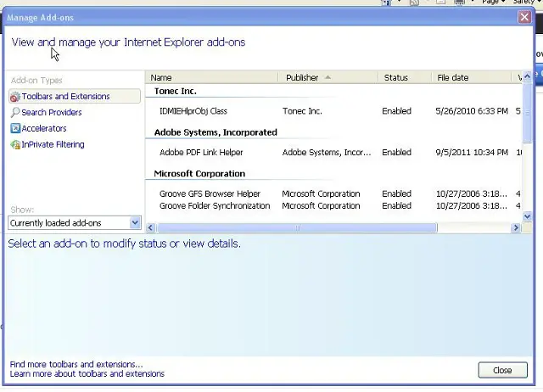
Task: Open Search Providers add-on type
Action: click(x=51, y=112)
